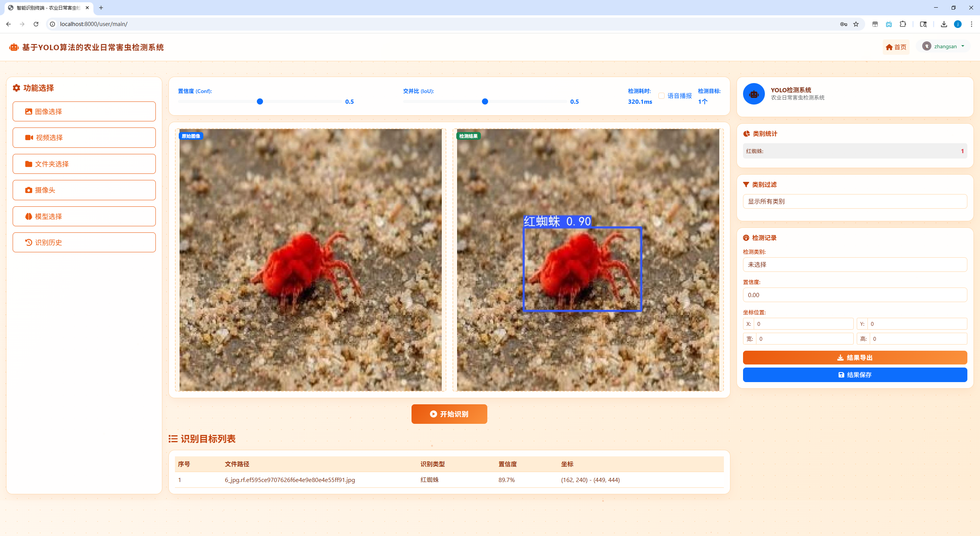Image resolution: width=980 pixels, height=536 pixels.
Task: Click the orange 结果导出 button
Action: [x=854, y=358]
